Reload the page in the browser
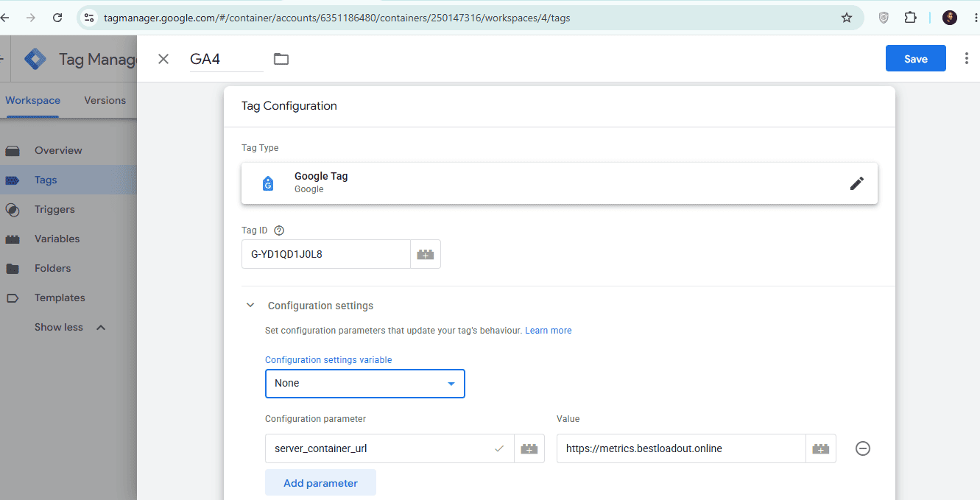Image resolution: width=980 pixels, height=500 pixels. [x=57, y=18]
